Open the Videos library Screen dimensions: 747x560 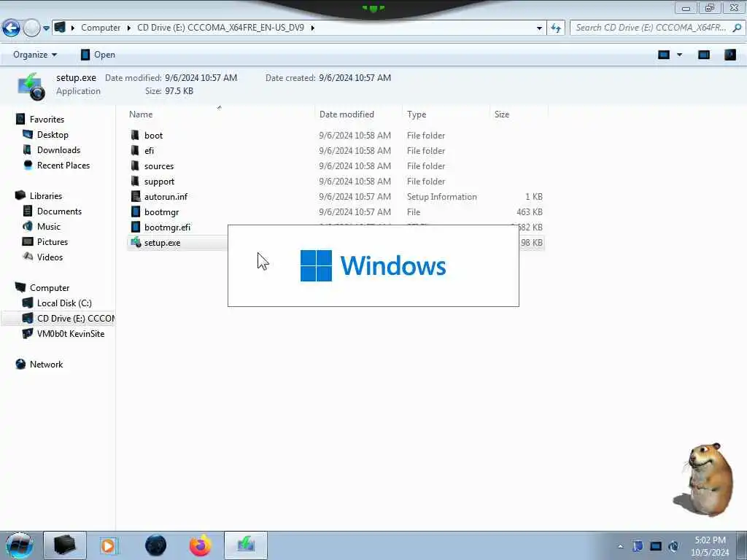click(50, 257)
